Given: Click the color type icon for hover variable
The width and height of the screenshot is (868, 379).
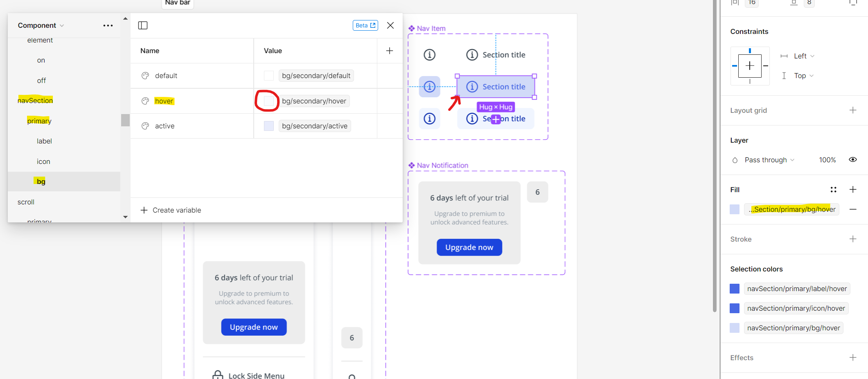Looking at the screenshot, I should 145,101.
